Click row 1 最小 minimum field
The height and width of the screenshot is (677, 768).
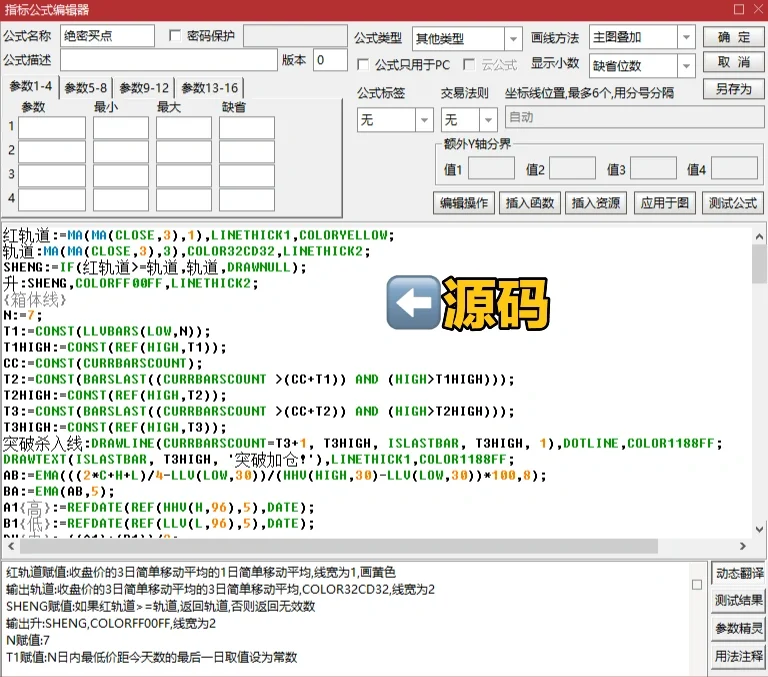coord(120,127)
